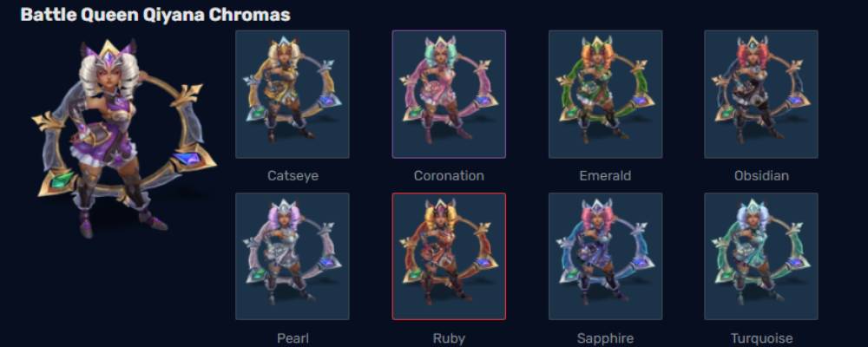This screenshot has width=868, height=347.
Task: Open the Obsidian chroma thumbnail
Action: click(761, 94)
